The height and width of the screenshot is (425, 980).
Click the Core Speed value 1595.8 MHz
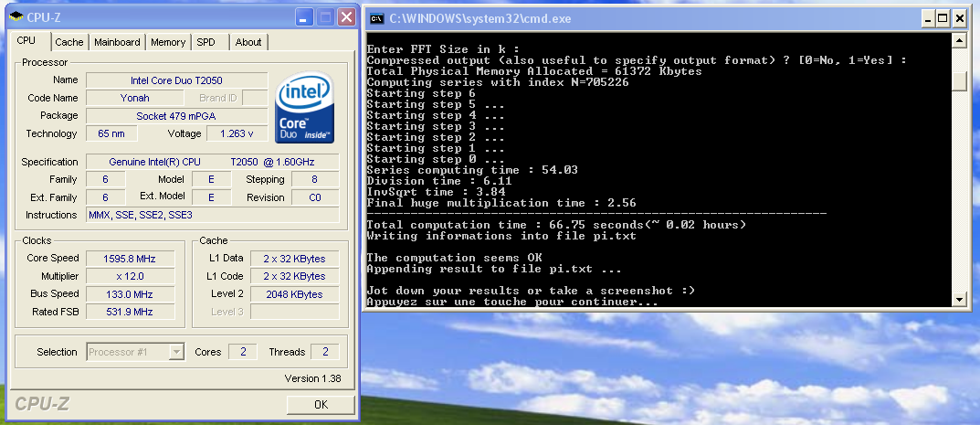[130, 258]
